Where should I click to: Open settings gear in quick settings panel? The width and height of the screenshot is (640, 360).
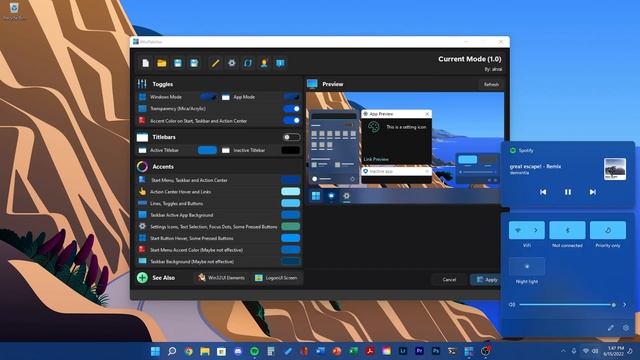pos(626,328)
